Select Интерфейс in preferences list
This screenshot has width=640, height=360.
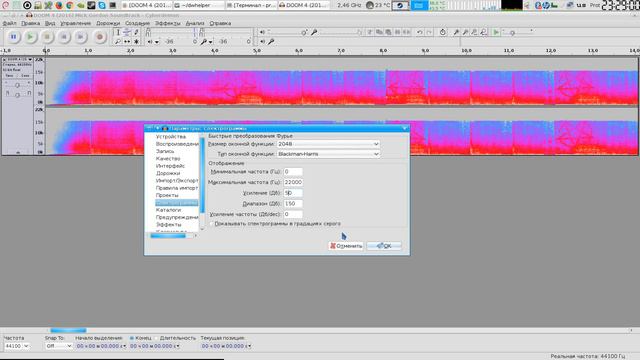click(170, 166)
